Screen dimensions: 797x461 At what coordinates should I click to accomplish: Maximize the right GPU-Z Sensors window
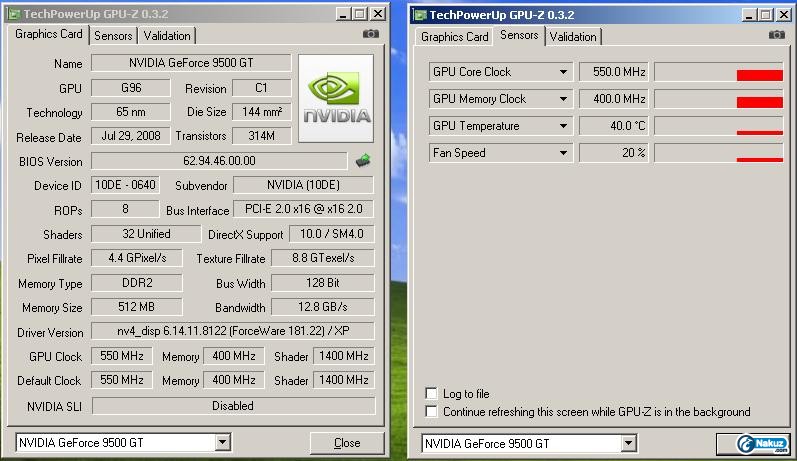click(766, 15)
